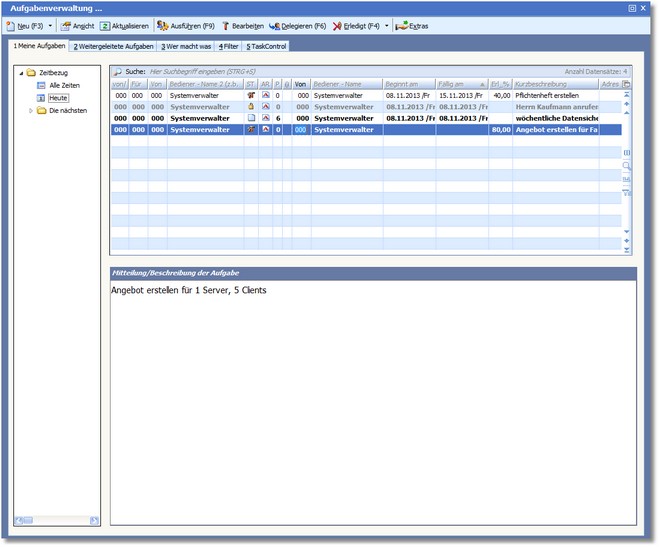659x547 pixels.
Task: Open the dropdown arrow next to Neu (F3)
Action: click(x=50, y=26)
